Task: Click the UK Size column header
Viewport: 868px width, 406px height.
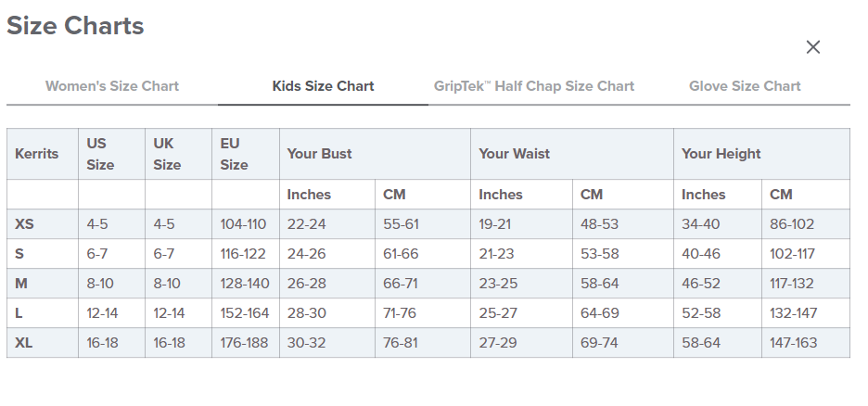Action: (x=167, y=154)
